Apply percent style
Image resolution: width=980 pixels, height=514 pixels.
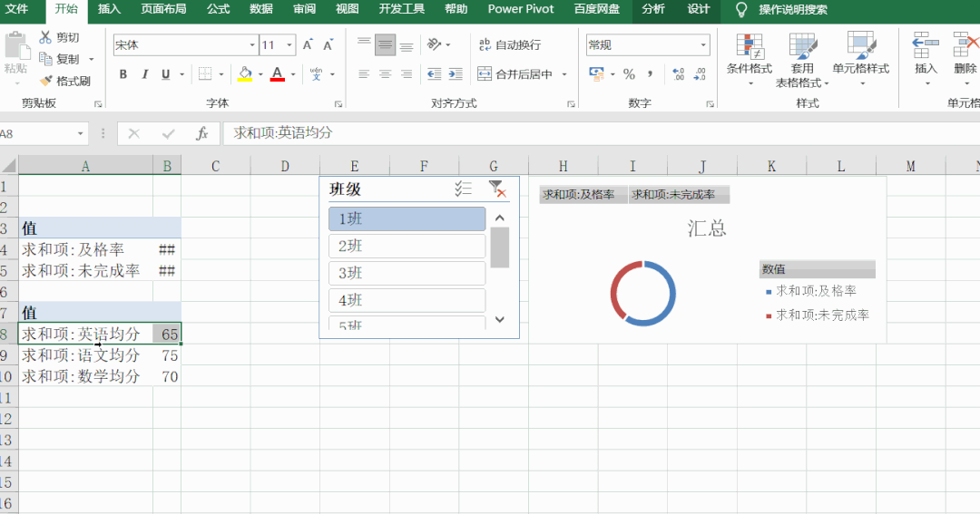click(630, 74)
